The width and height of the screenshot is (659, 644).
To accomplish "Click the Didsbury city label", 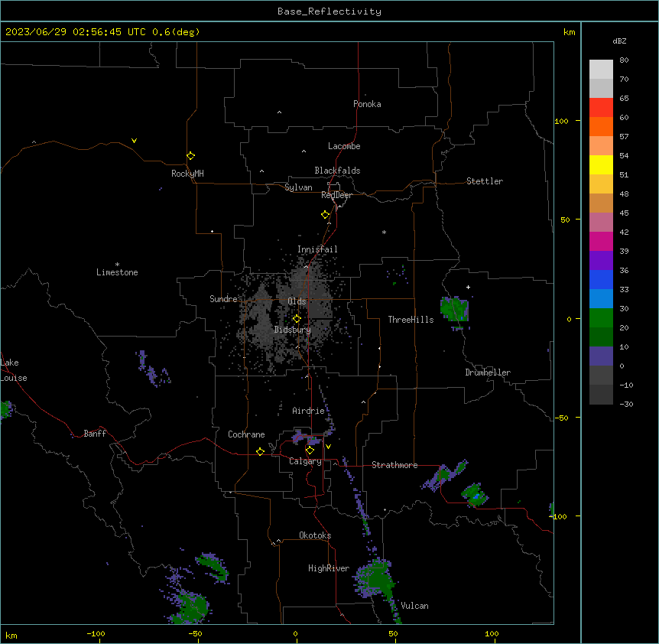I will [x=293, y=330].
